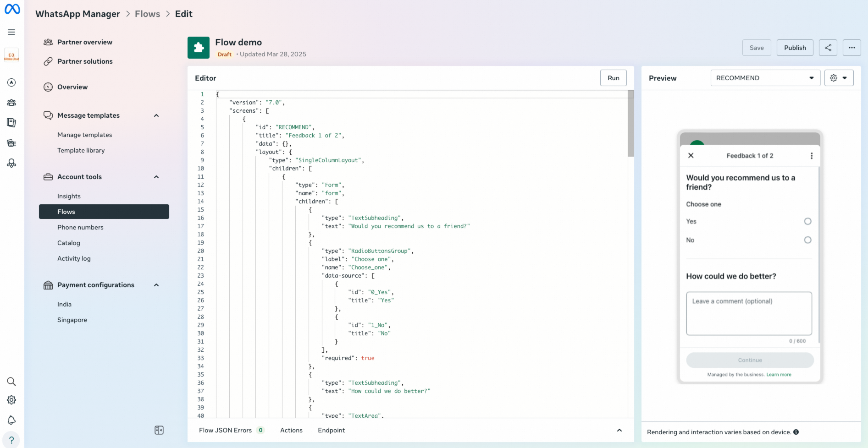Click the "7.0" version value in editor

point(274,103)
